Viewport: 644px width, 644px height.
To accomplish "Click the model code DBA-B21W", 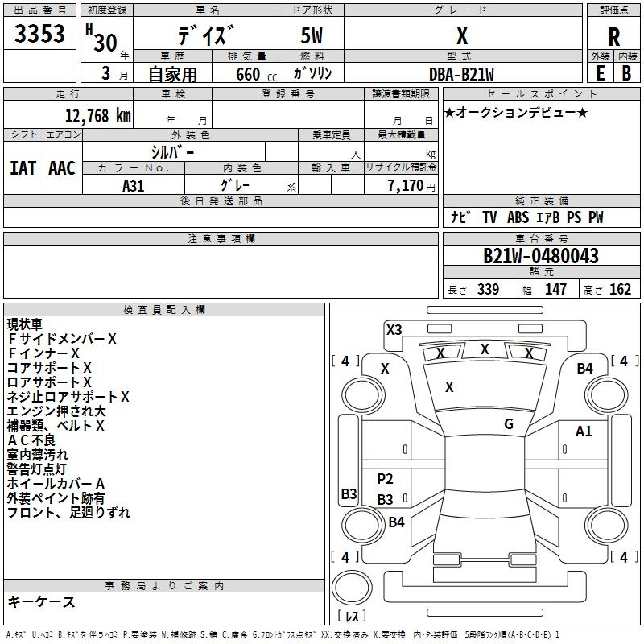I will click(x=462, y=74).
